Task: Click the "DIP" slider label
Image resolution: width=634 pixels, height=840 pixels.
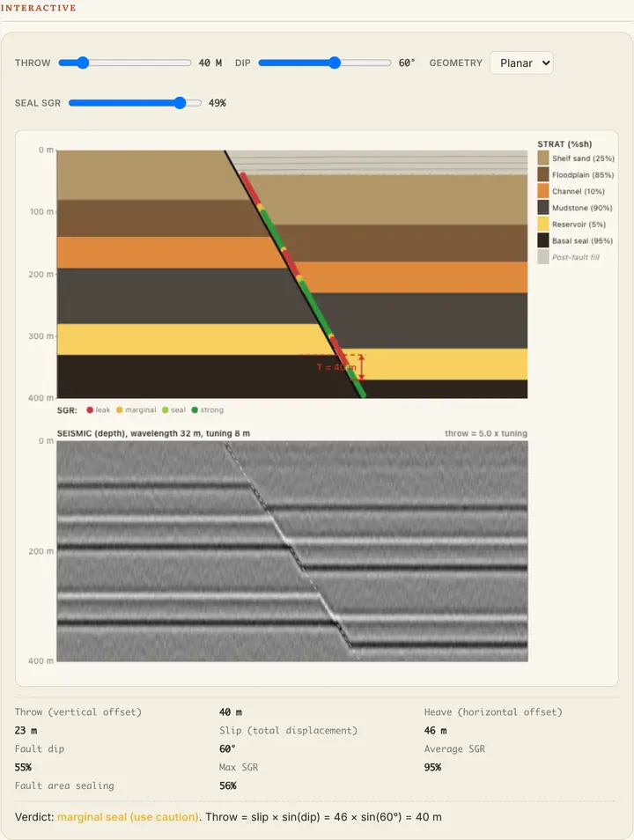Action: (x=243, y=63)
